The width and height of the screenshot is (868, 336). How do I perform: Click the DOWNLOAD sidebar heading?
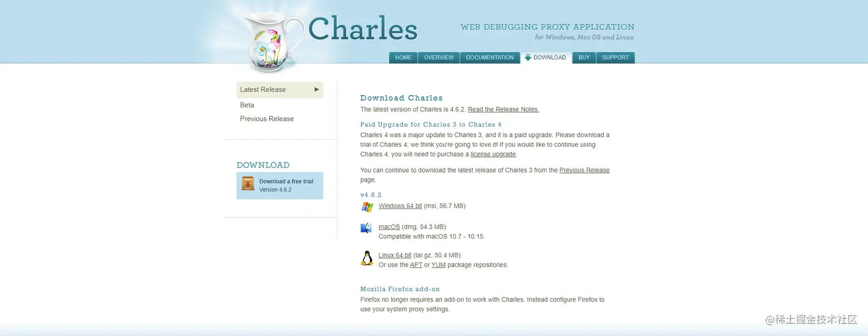(263, 165)
